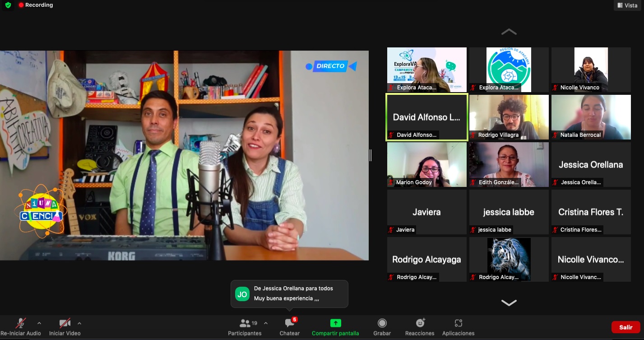Click the Jessica Orellana chat notification avatar

click(x=242, y=294)
